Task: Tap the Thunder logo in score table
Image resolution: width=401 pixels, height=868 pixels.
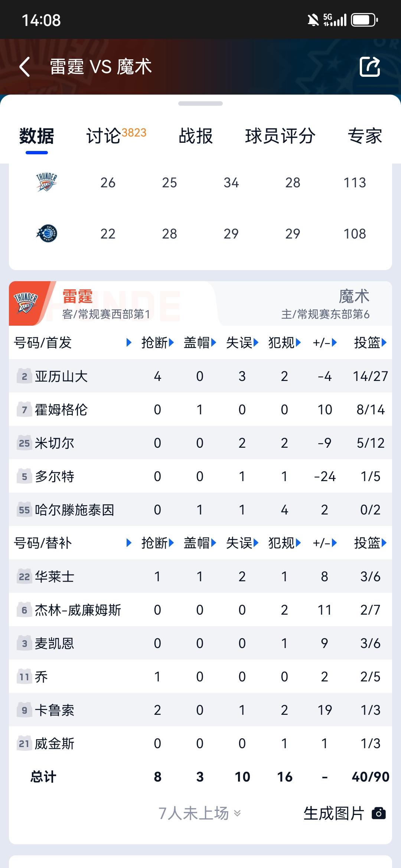Action: click(x=46, y=182)
